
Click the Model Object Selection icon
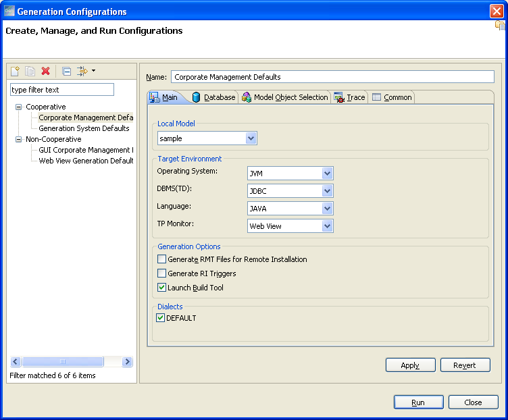click(x=246, y=97)
